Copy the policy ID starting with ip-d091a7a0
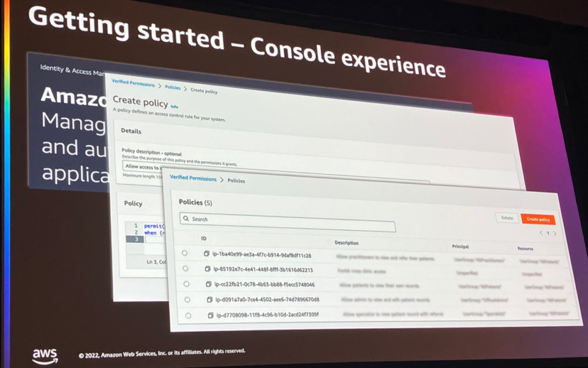This screenshot has width=588, height=368. click(x=209, y=300)
